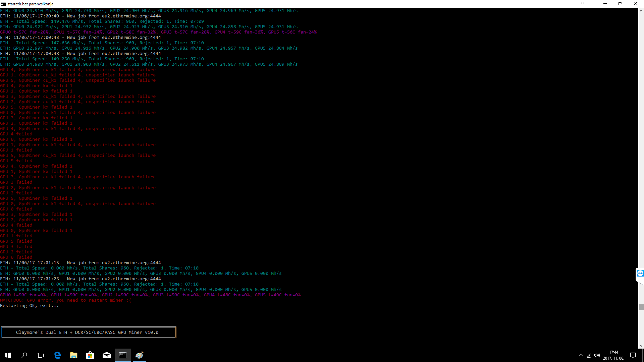
Task: Open the Wi-Fi network tray icon
Action: pos(589,355)
